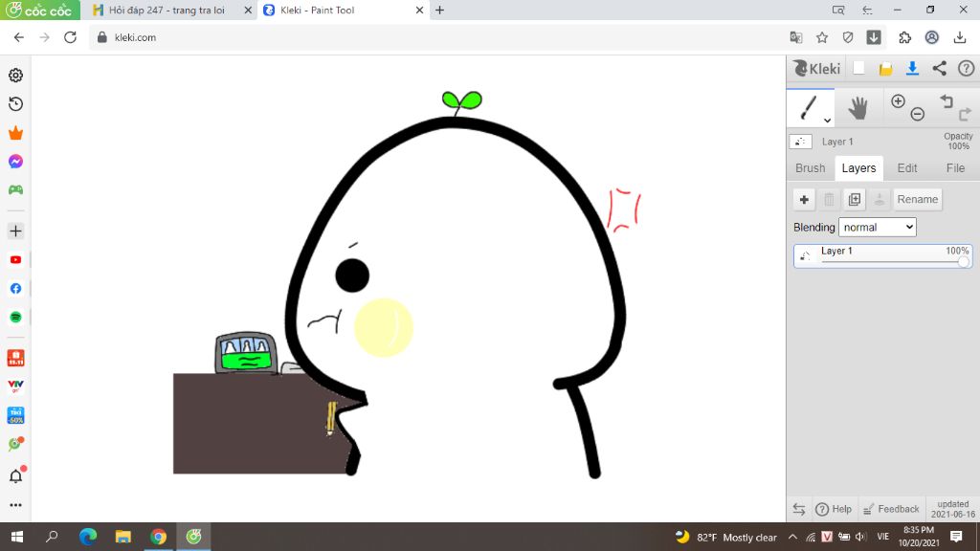The width and height of the screenshot is (980, 551).
Task: Switch to the Brush tab
Action: (810, 168)
